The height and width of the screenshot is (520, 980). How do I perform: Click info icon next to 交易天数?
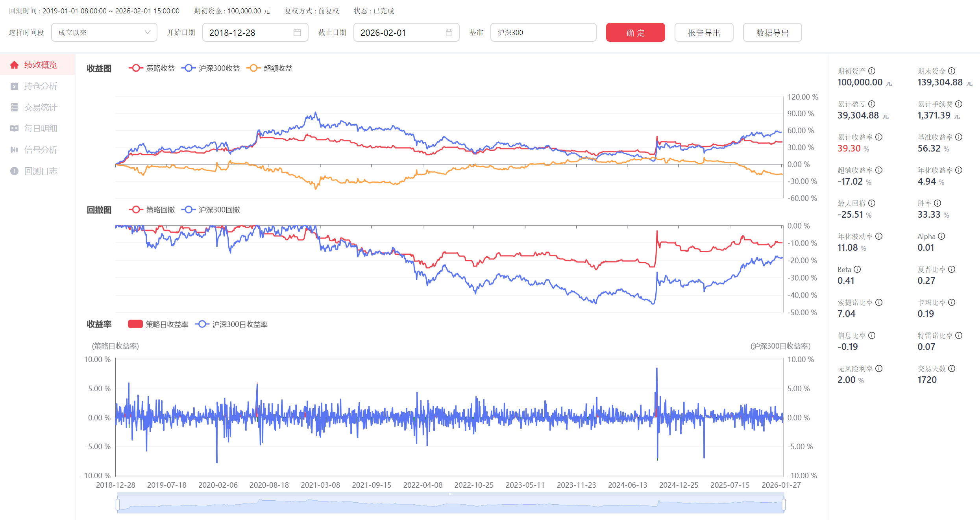pyautogui.click(x=952, y=368)
